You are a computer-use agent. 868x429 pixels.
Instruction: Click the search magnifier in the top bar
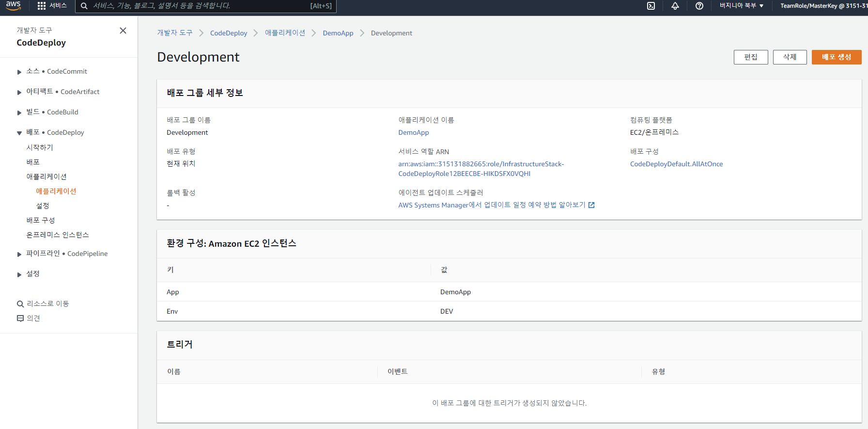coord(84,6)
